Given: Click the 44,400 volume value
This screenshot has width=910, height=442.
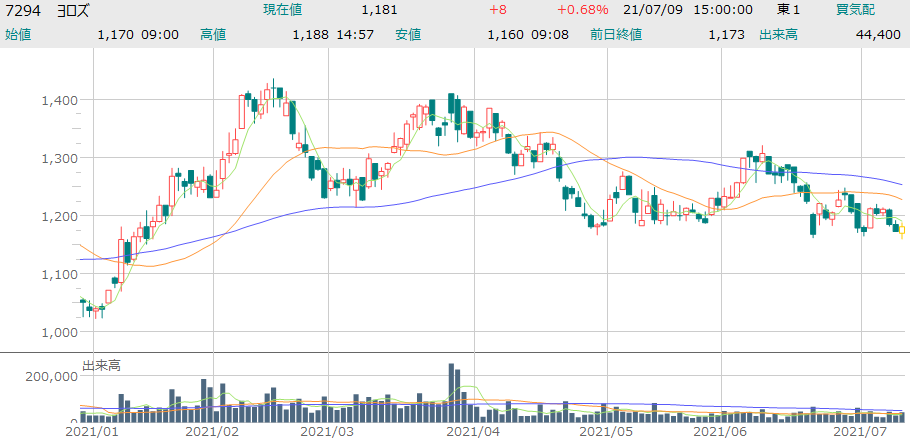Looking at the screenshot, I should pyautogui.click(x=879, y=34).
